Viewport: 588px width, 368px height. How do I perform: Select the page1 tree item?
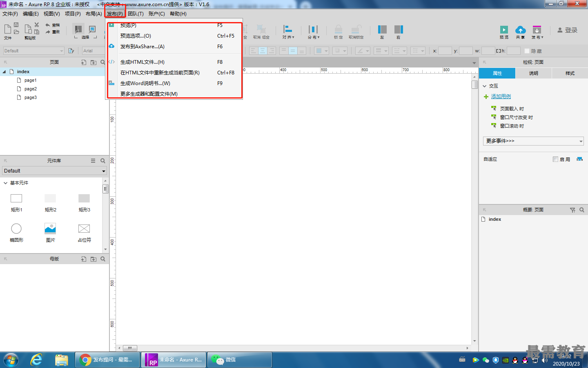tap(30, 80)
